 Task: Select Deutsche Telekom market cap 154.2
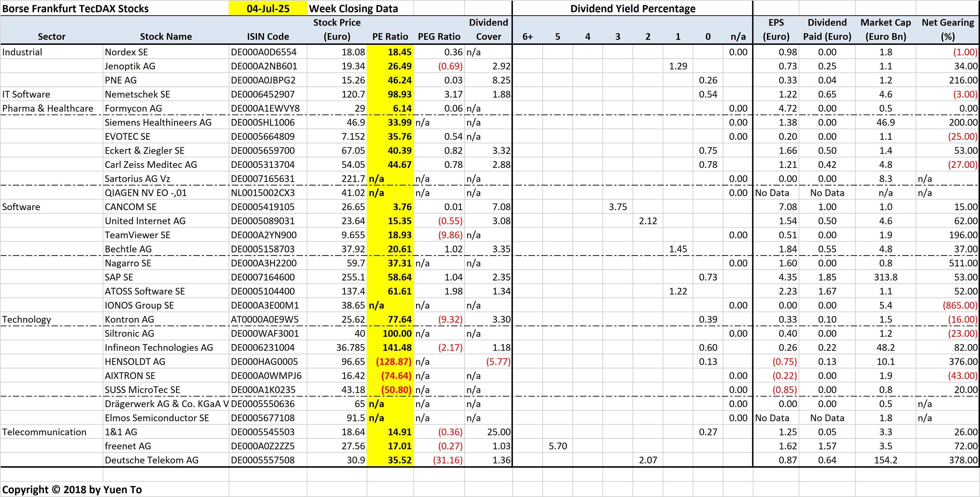point(885,460)
